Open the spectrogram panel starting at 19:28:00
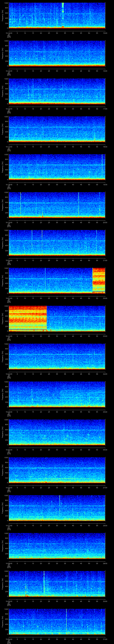 57,546
